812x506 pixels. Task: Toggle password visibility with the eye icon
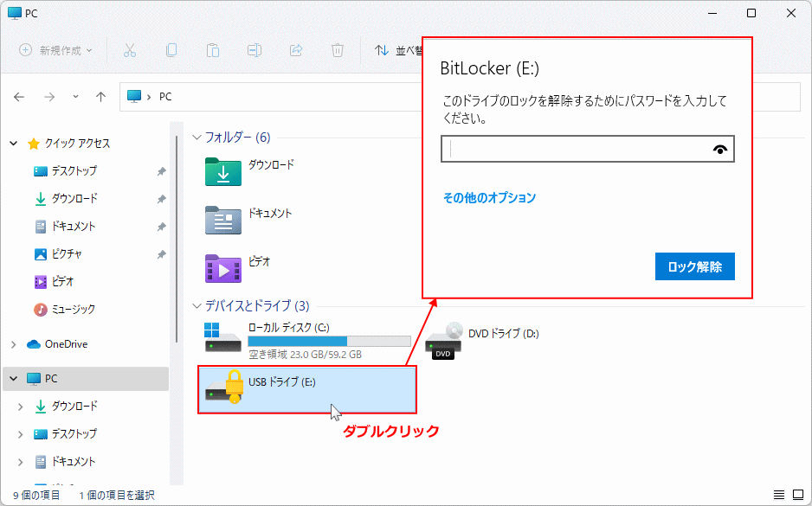[719, 149]
